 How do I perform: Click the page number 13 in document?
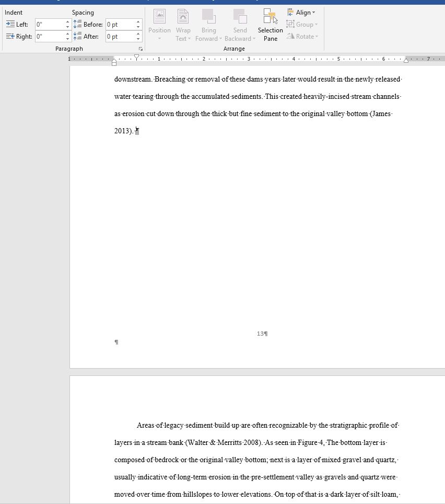pos(261,333)
